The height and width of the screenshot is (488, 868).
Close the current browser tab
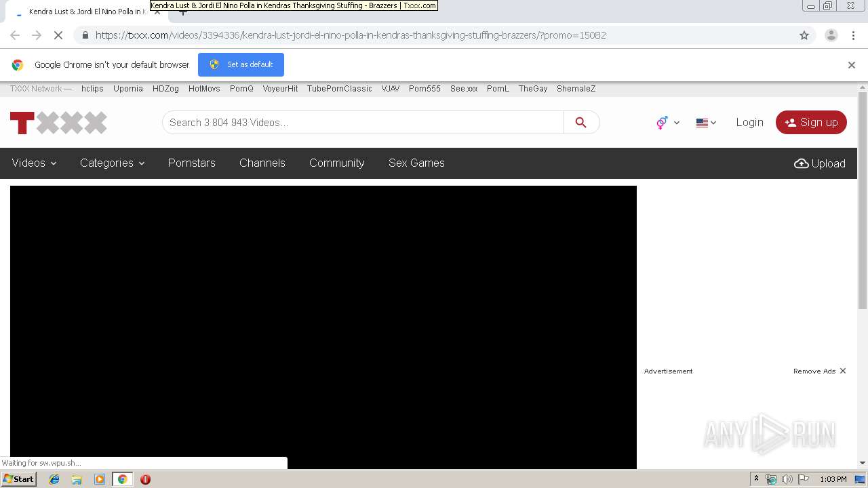pos(157,12)
